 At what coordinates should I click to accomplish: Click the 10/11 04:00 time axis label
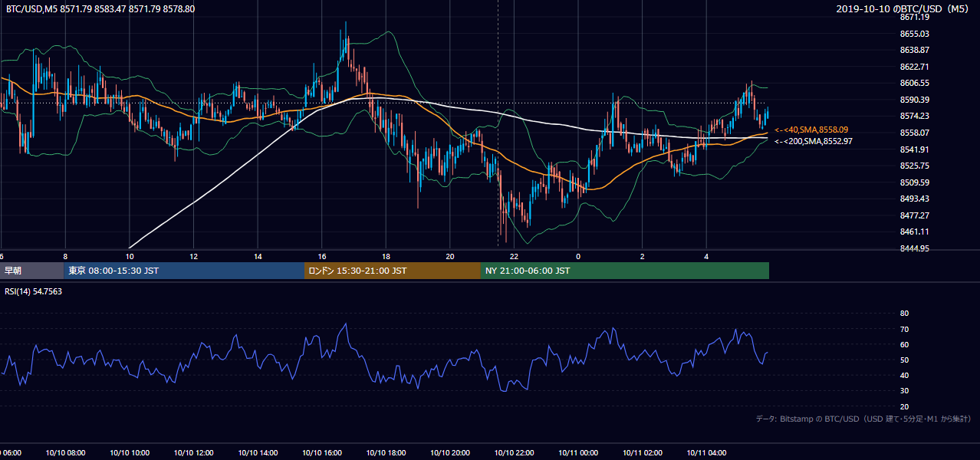pos(706,453)
